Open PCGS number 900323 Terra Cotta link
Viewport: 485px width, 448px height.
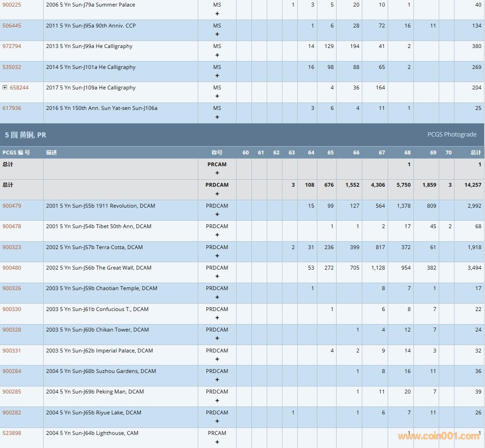pyautogui.click(x=12, y=247)
